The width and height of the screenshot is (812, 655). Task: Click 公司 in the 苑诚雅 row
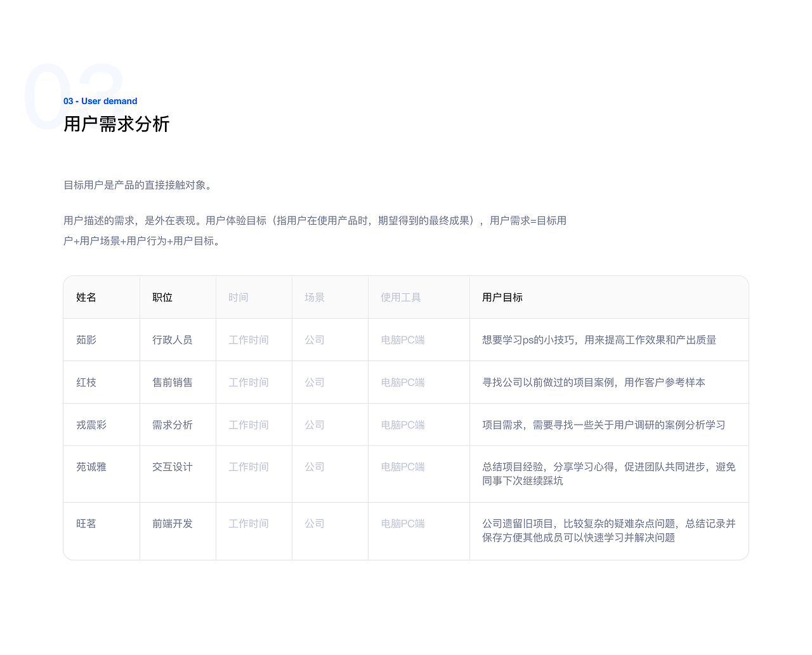click(x=315, y=467)
